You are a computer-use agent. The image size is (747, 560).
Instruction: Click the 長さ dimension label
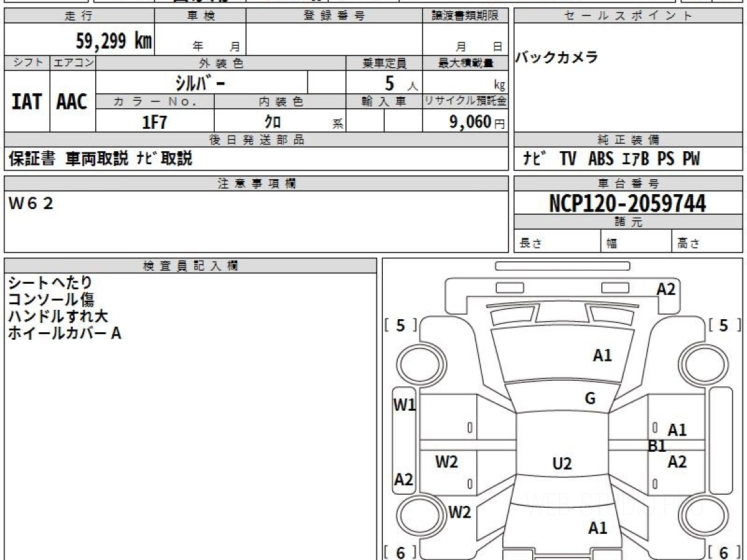tap(531, 244)
